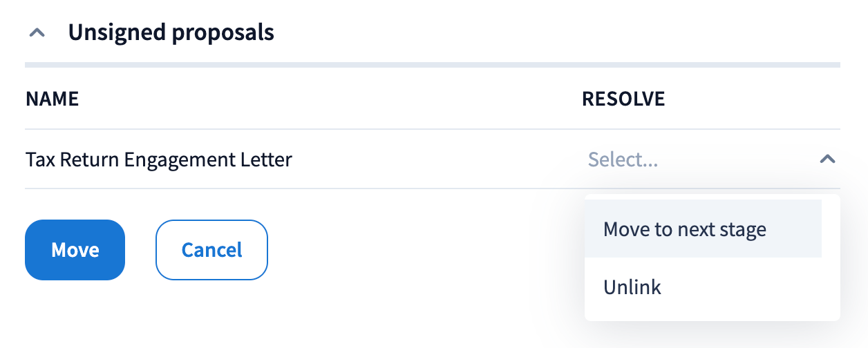Click the NAME column header
Screen dimensions: 868x348
(52, 99)
